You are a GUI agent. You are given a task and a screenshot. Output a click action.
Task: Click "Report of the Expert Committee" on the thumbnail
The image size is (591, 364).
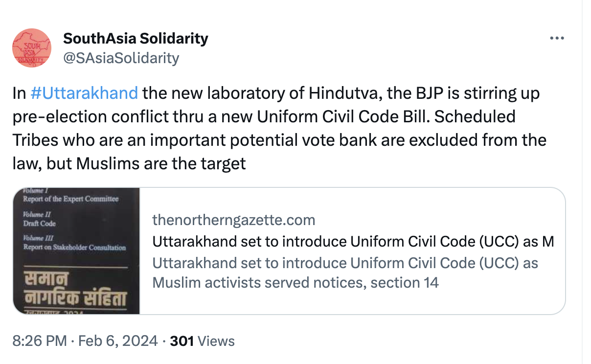point(71,199)
